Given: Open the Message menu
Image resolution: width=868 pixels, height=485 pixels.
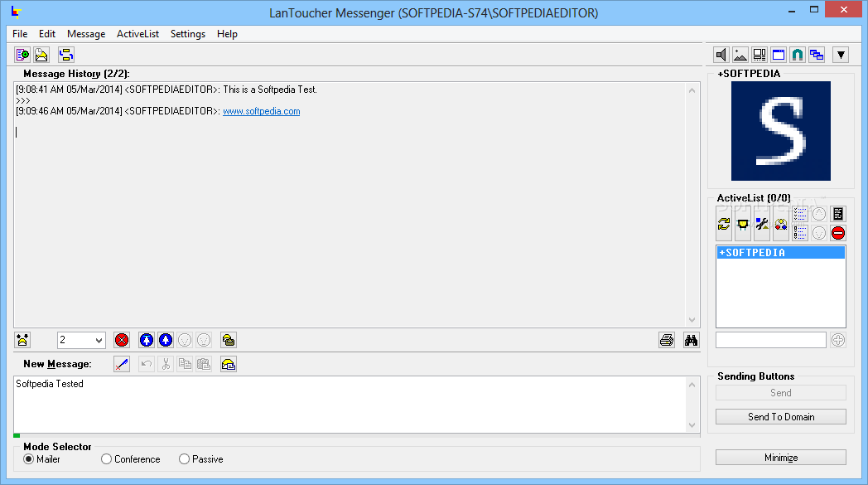Looking at the screenshot, I should [86, 34].
